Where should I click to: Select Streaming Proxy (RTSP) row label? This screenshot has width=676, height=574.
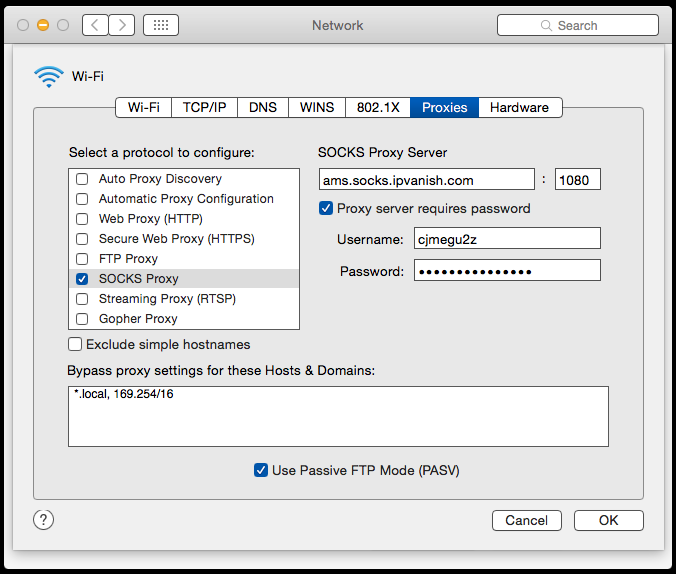pyautogui.click(x=167, y=299)
